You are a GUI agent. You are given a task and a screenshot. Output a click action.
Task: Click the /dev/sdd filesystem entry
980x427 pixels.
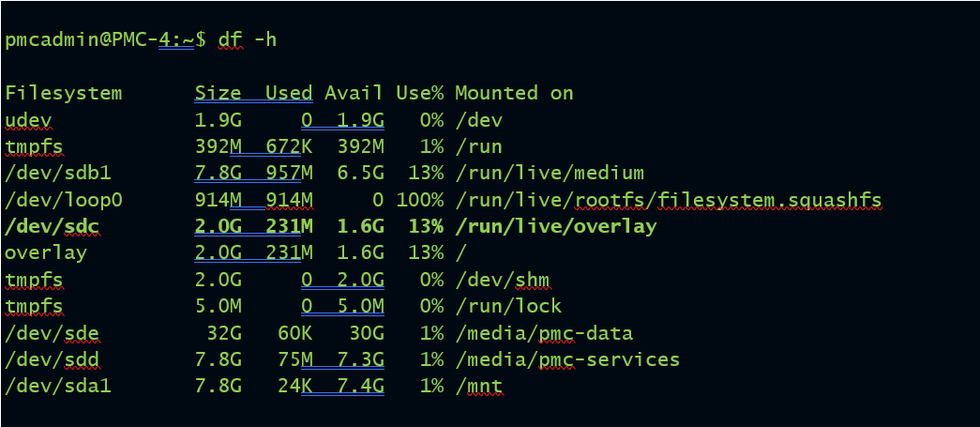52,360
